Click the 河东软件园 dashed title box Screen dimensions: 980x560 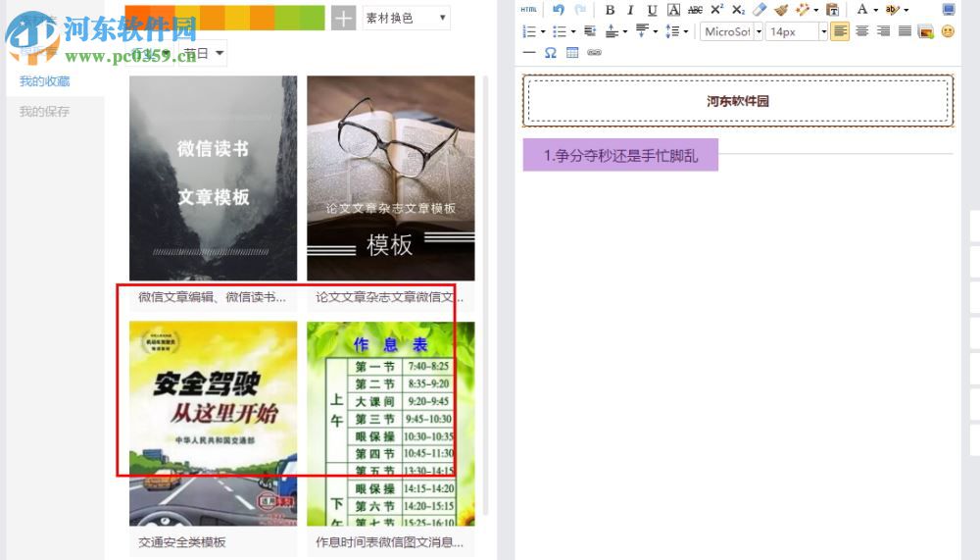(738, 101)
